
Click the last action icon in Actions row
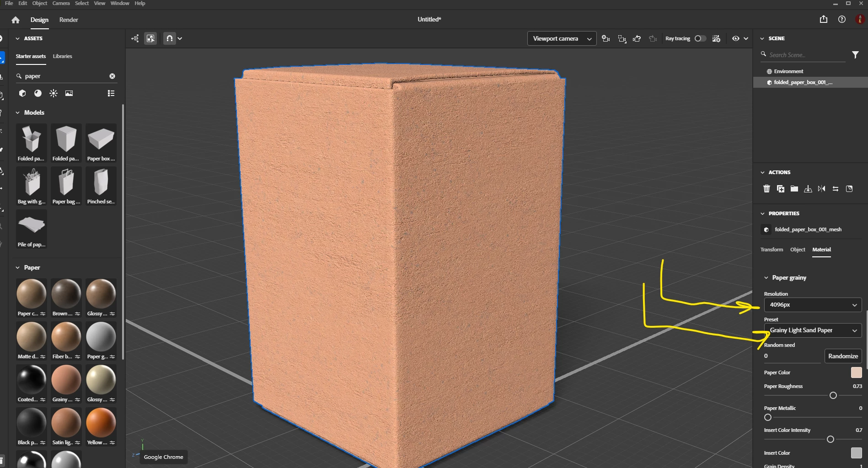[x=849, y=189]
